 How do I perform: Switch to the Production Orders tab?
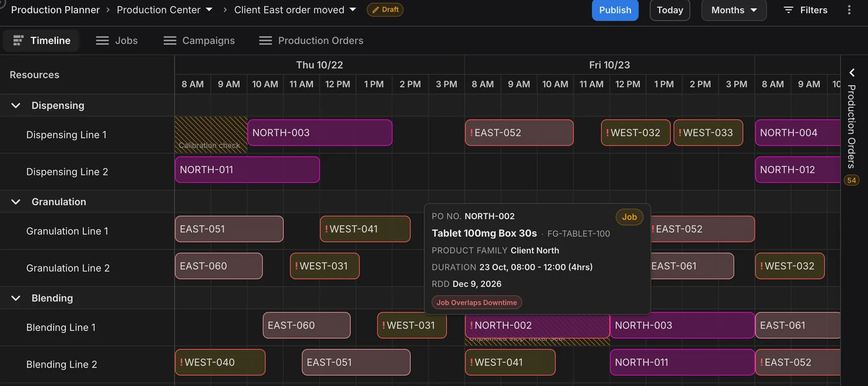point(311,40)
